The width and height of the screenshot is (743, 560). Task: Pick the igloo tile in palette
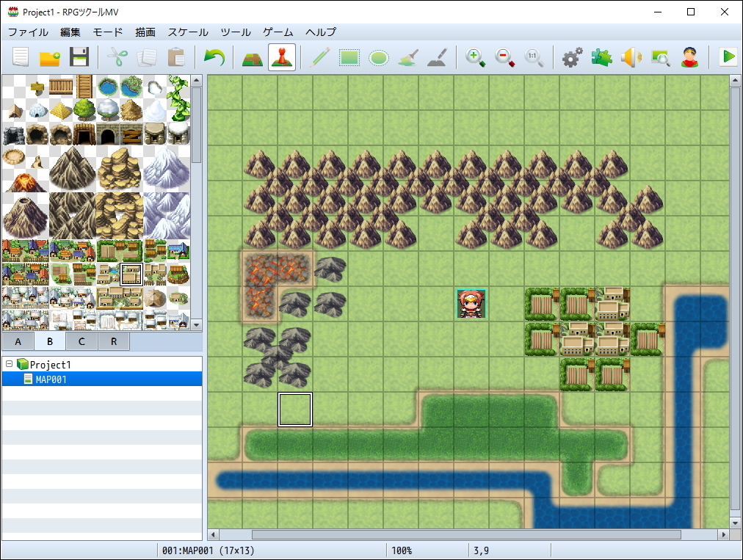point(37,110)
